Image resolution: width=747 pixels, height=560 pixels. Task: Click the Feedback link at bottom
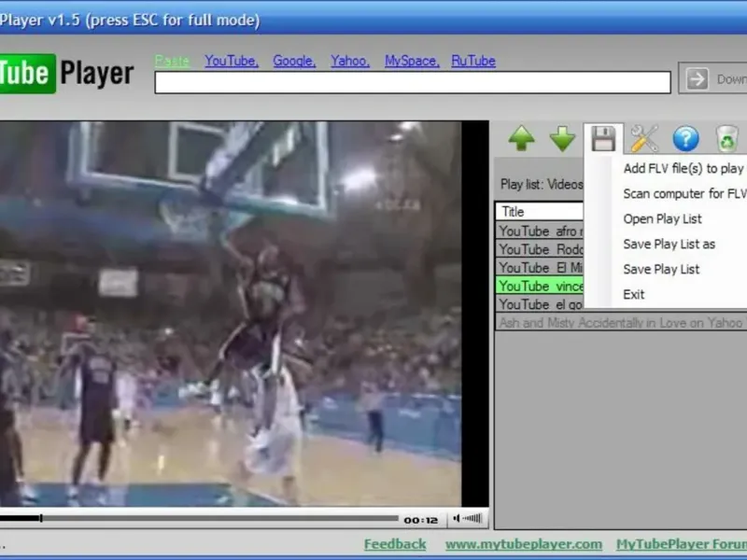point(395,544)
